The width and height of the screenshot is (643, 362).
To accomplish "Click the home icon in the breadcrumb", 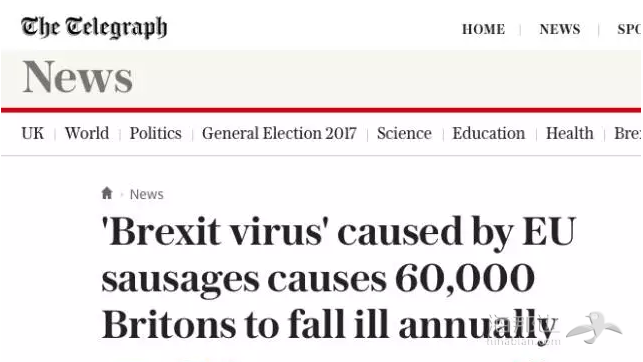I will tap(107, 193).
